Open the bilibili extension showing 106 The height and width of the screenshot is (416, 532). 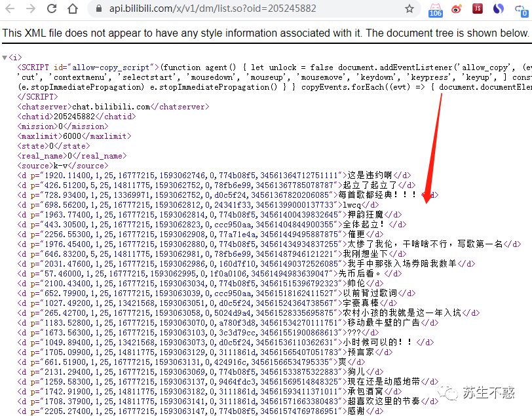435,10
